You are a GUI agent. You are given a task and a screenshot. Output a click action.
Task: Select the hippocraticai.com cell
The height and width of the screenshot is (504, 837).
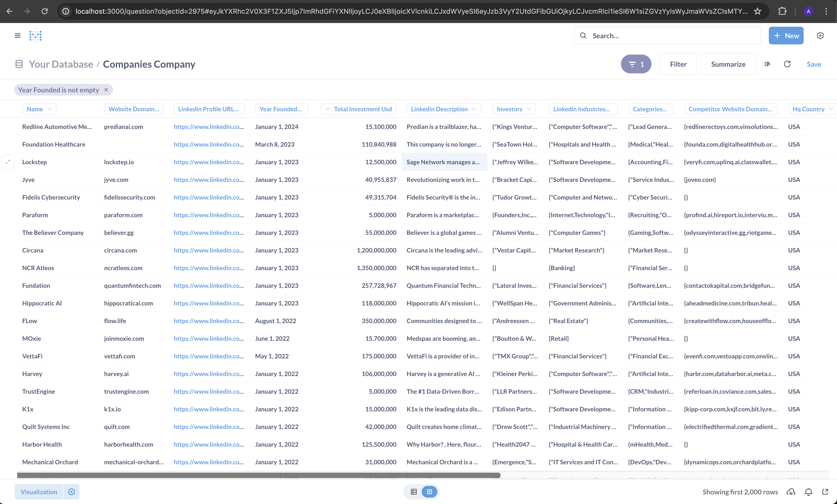point(128,303)
